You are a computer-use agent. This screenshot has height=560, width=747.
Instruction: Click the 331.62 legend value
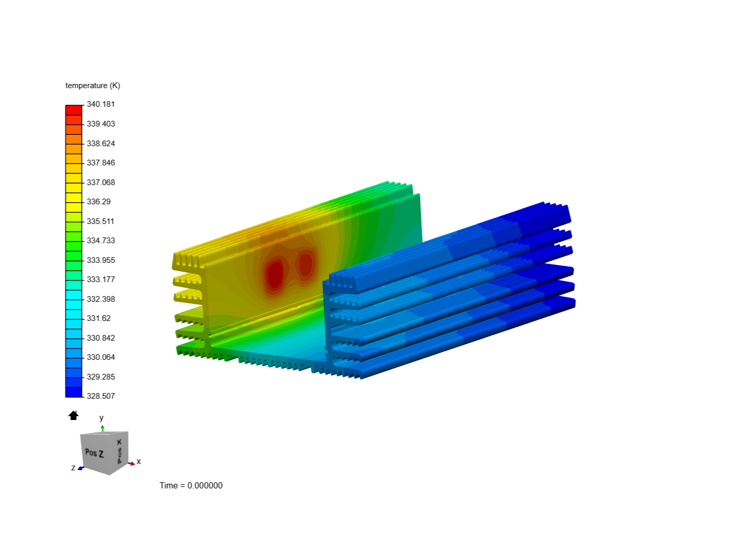point(99,318)
